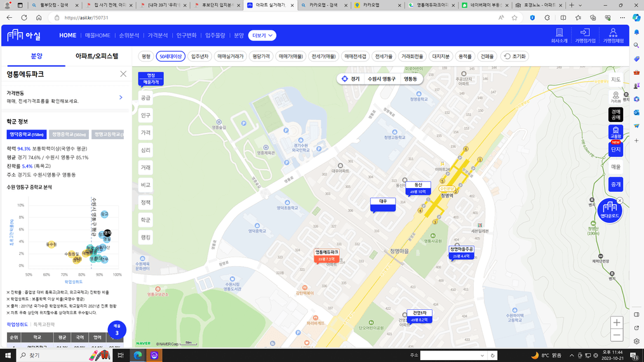This screenshot has width=644, height=362.
Task: Open Task View on taskbar
Action: pos(120,355)
